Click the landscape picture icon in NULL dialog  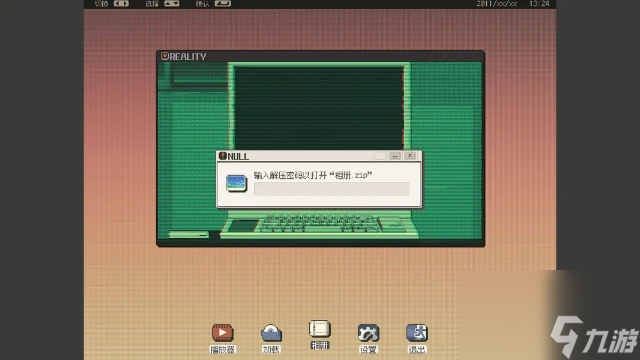(236, 183)
